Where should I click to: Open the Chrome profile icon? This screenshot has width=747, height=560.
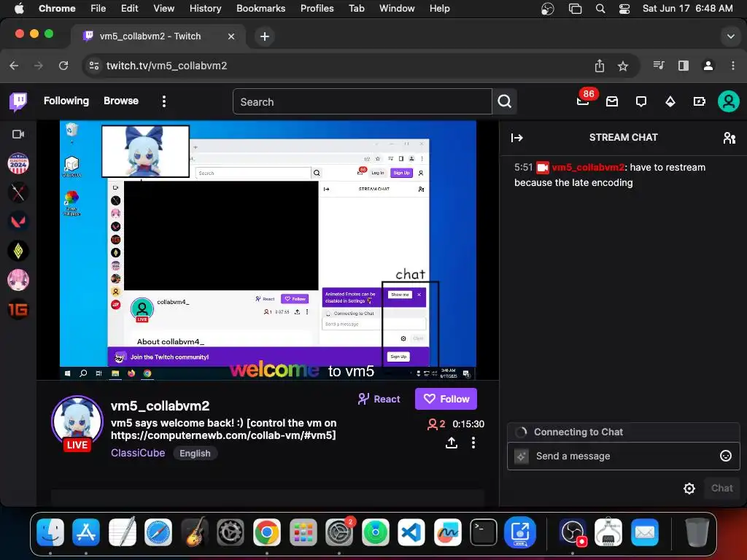pos(708,66)
